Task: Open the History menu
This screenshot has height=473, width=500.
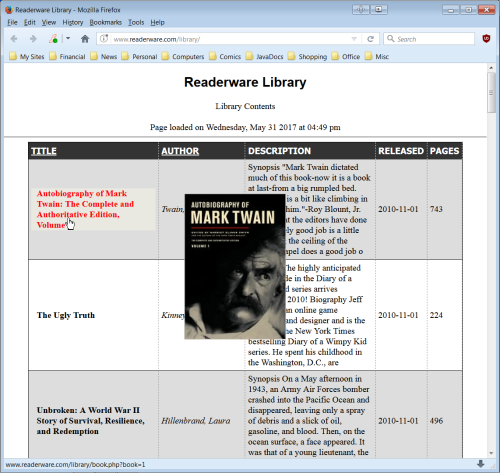Action: coord(73,22)
